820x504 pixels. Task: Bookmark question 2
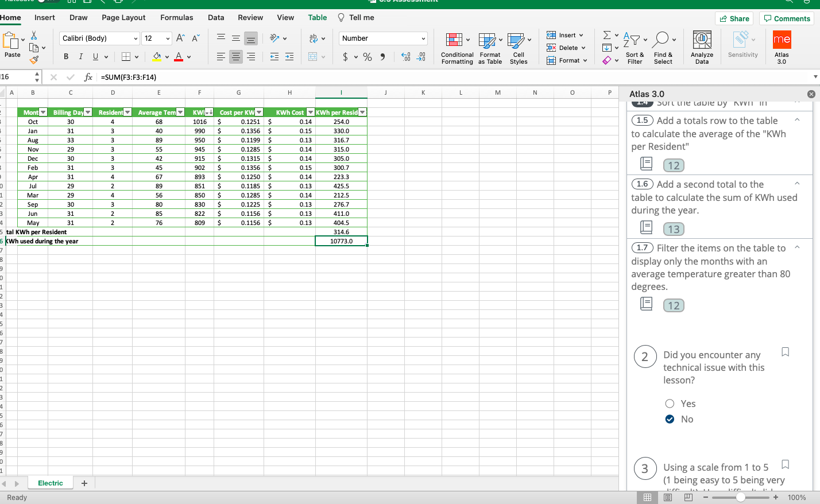[x=786, y=352]
